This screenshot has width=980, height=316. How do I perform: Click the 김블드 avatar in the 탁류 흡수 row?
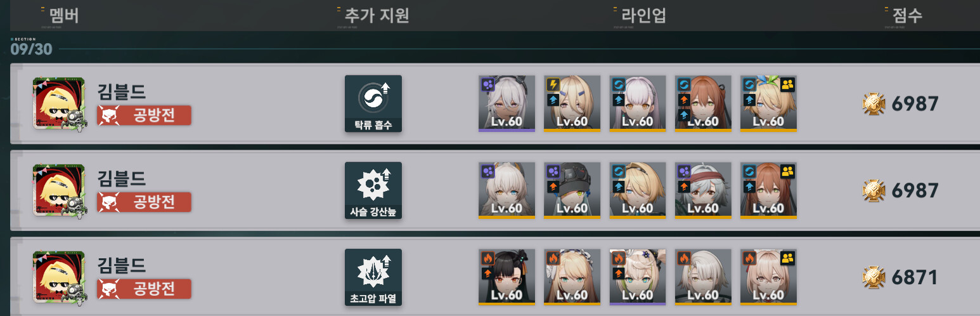point(59,103)
